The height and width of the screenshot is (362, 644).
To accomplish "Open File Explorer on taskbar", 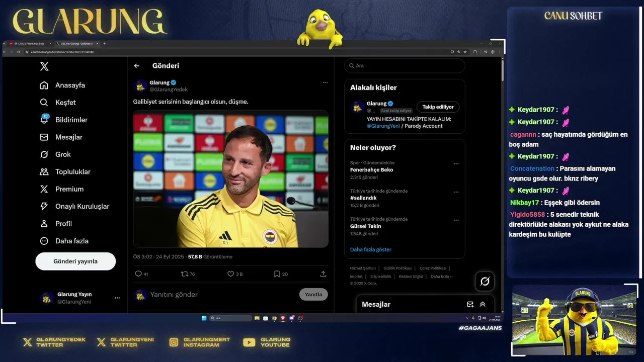I will (257, 318).
